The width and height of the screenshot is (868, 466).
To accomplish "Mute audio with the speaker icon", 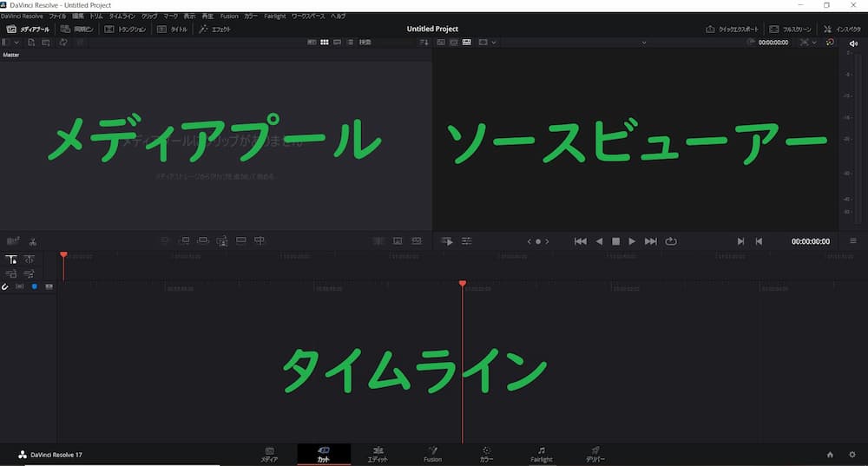I will 853,43.
